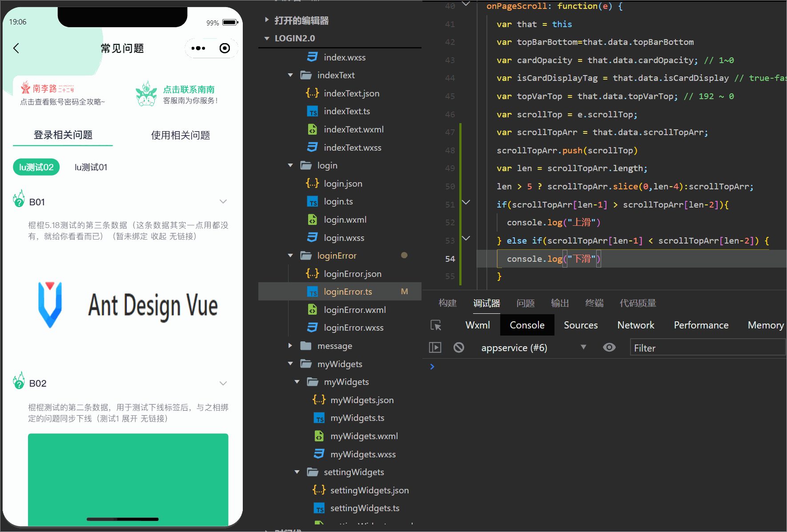The width and height of the screenshot is (787, 532).
Task: Open the Sources devtools tab
Action: tap(581, 325)
